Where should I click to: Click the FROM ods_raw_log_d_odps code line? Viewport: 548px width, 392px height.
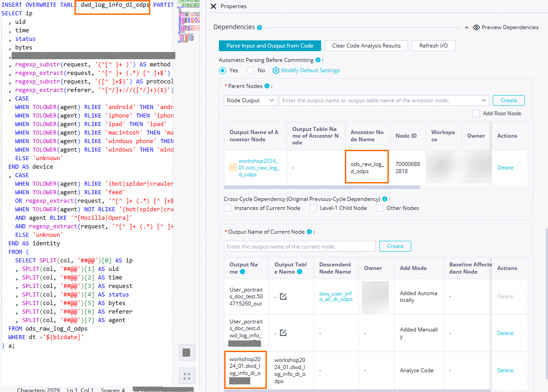(48, 328)
